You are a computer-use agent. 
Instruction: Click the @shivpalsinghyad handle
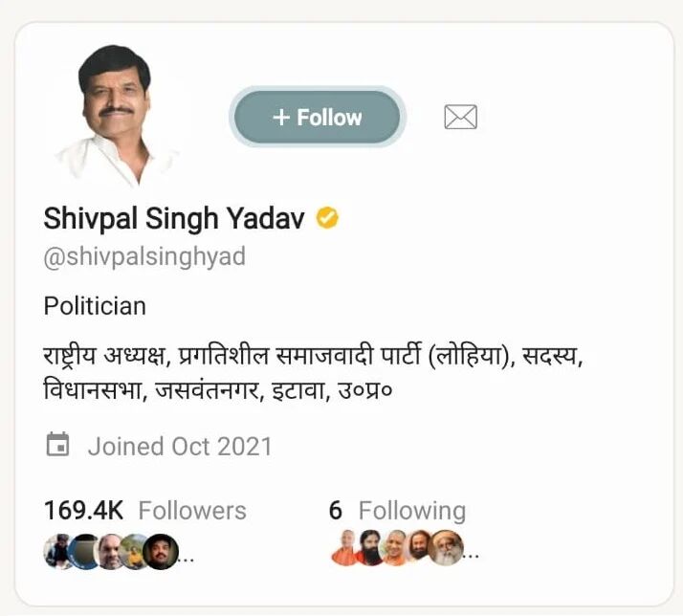(144, 257)
